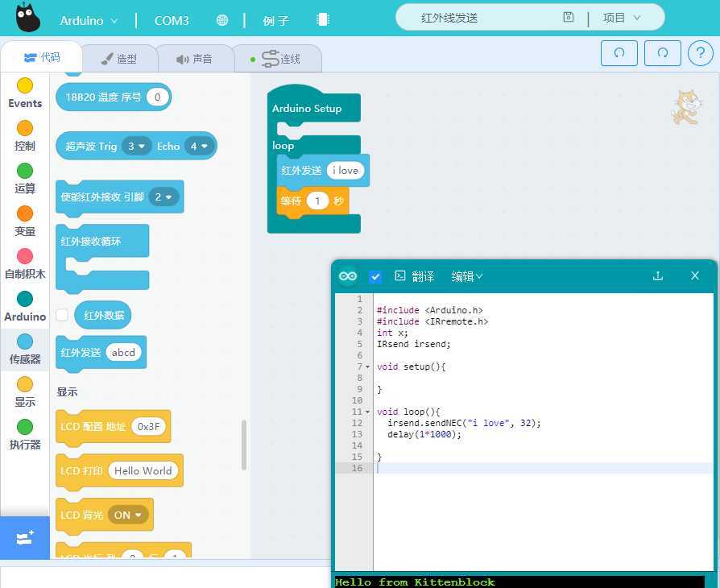Select the Arduino category
The height and width of the screenshot is (588, 720).
tap(25, 307)
